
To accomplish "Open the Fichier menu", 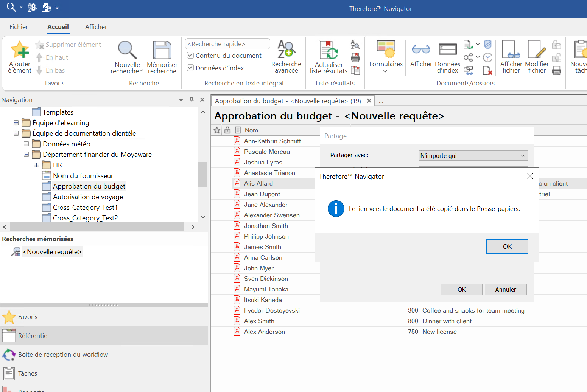I will point(19,27).
